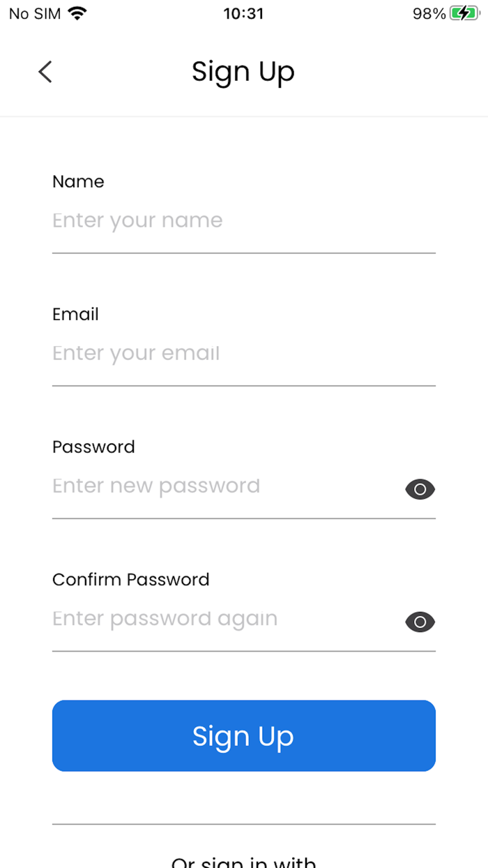Viewport: 488px width, 868px height.
Task: Tap the 10:31 clock in the status bar
Action: [243, 13]
